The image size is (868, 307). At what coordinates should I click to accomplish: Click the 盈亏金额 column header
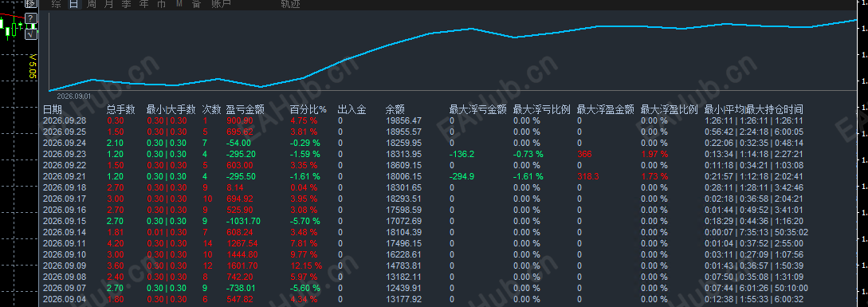(x=245, y=110)
